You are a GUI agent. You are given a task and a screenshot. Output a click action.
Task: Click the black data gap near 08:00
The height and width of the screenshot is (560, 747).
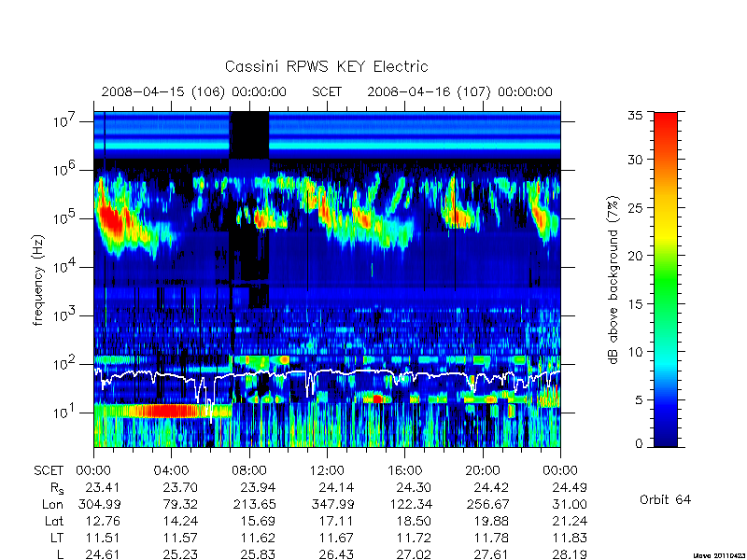[x=249, y=134]
